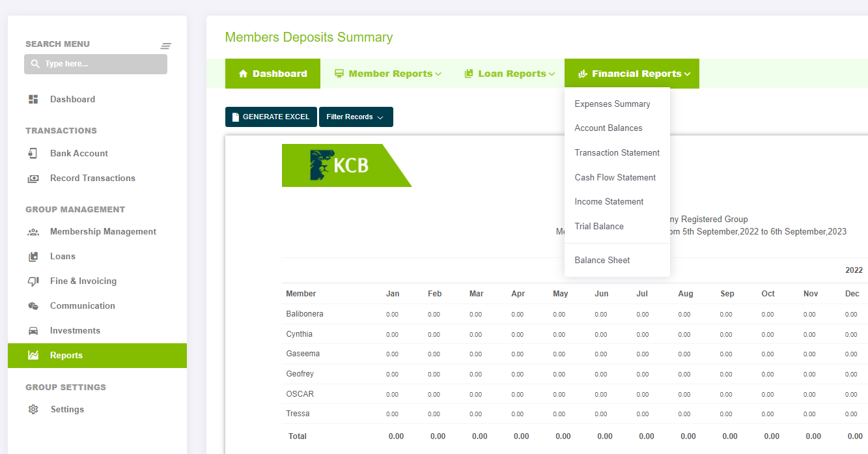The height and width of the screenshot is (454, 868).
Task: Click the Loans icon in sidebar
Action: [33, 257]
